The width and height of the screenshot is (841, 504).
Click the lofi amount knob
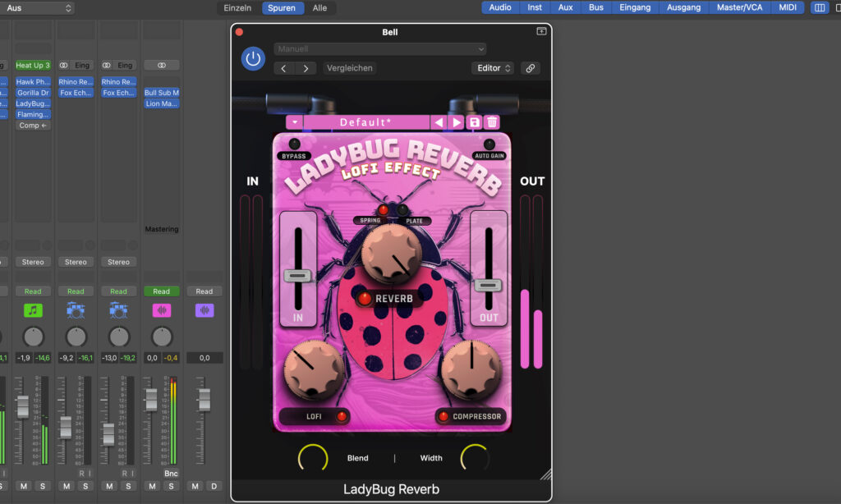(313, 370)
